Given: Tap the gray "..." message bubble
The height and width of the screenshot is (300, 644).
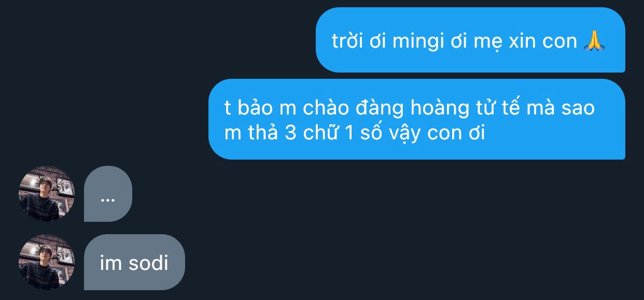Looking at the screenshot, I should pos(108,194).
